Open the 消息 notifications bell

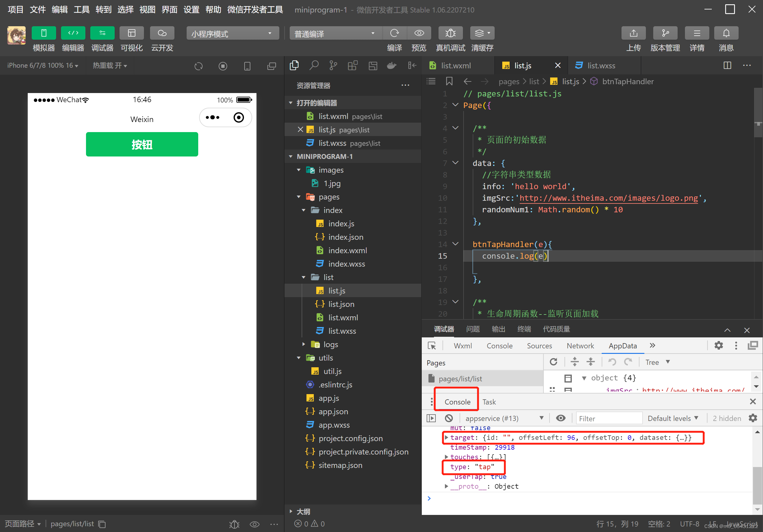point(726,33)
